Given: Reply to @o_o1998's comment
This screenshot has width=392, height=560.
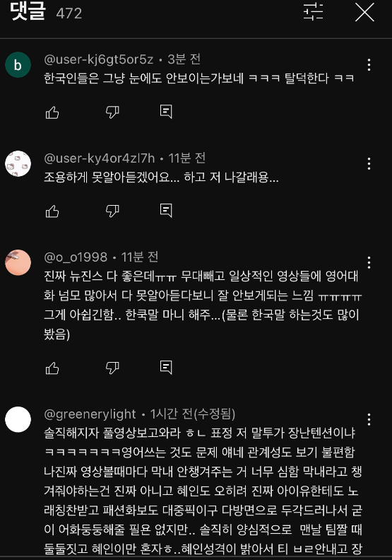Looking at the screenshot, I should tap(166, 368).
